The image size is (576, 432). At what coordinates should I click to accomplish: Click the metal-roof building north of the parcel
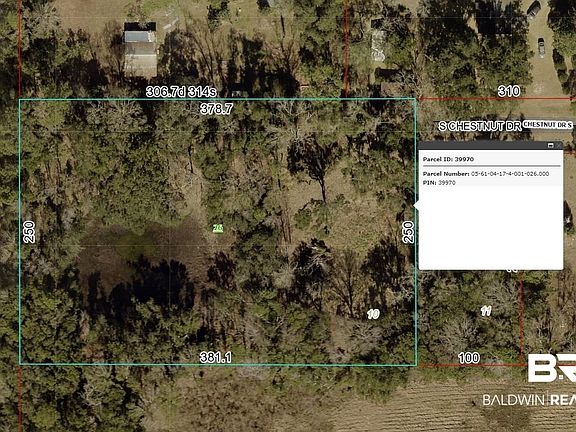pyautogui.click(x=140, y=50)
